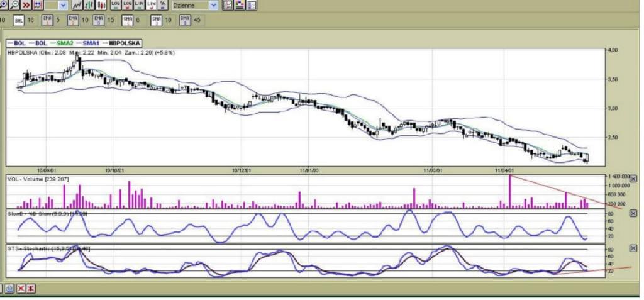This screenshot has width=644, height=300.
Task: Switch to the bar chart type icon
Action: [91, 5]
